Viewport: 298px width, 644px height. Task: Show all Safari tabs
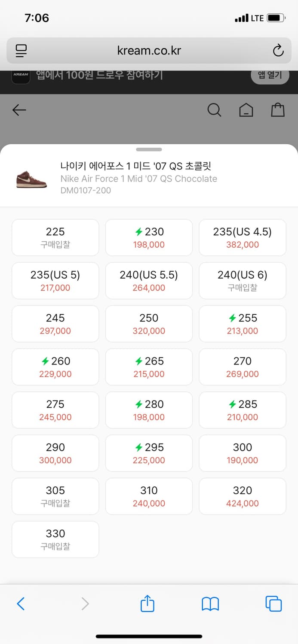click(273, 604)
